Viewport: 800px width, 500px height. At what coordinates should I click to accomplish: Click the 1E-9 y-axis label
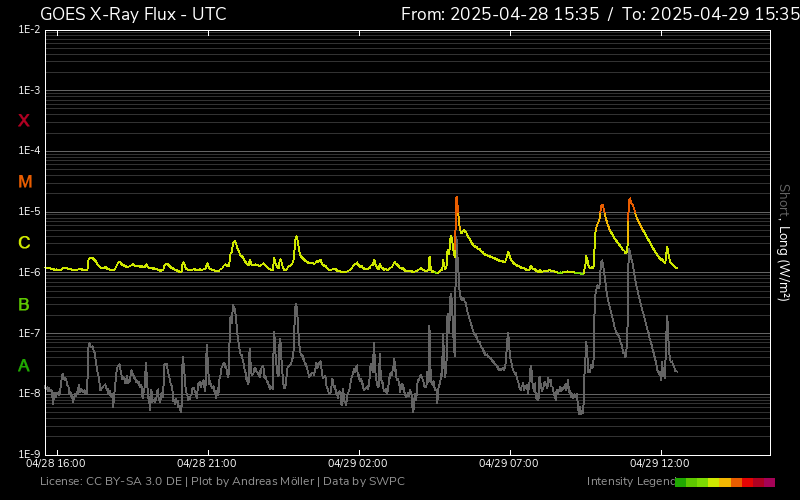click(x=29, y=454)
